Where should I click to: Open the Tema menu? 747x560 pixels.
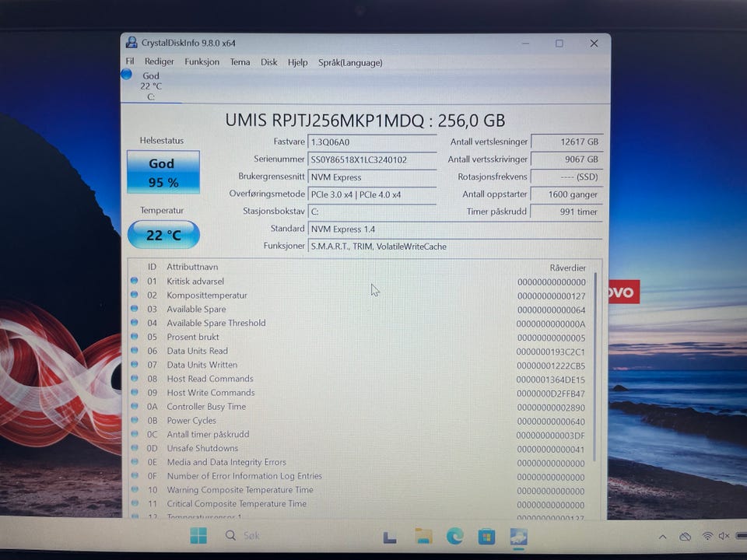(240, 62)
